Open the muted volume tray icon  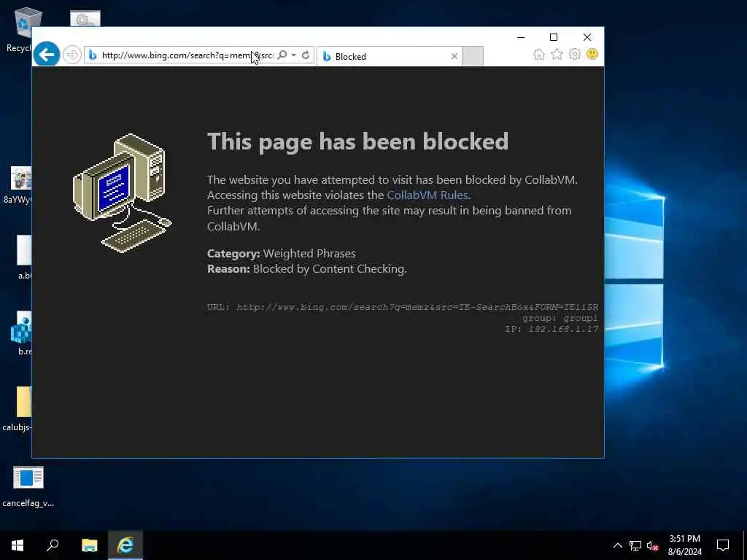click(x=652, y=545)
